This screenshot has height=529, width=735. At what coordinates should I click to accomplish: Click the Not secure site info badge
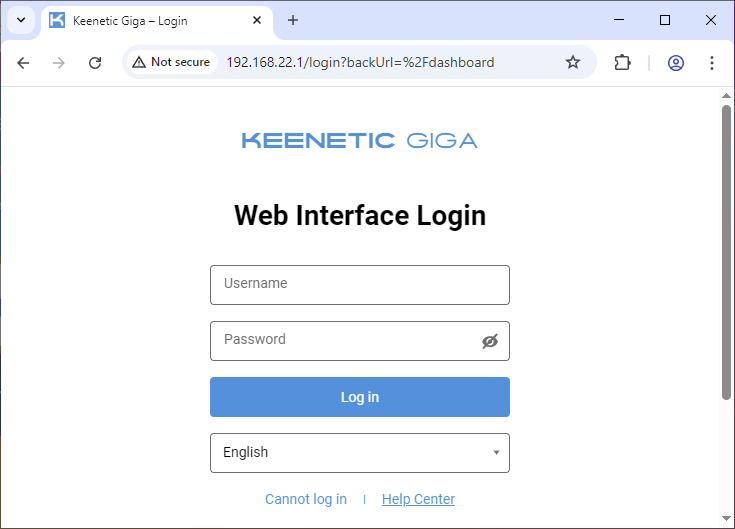click(171, 63)
